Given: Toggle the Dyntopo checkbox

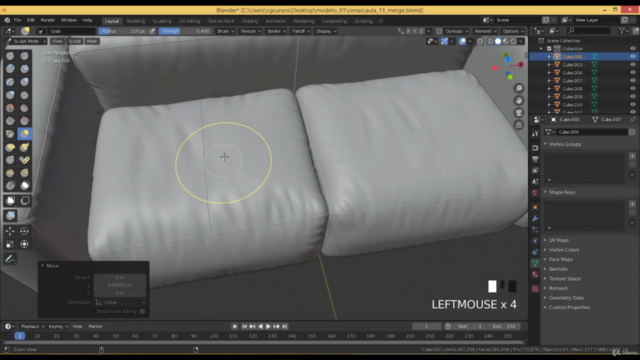Looking at the screenshot, I should pos(439,31).
